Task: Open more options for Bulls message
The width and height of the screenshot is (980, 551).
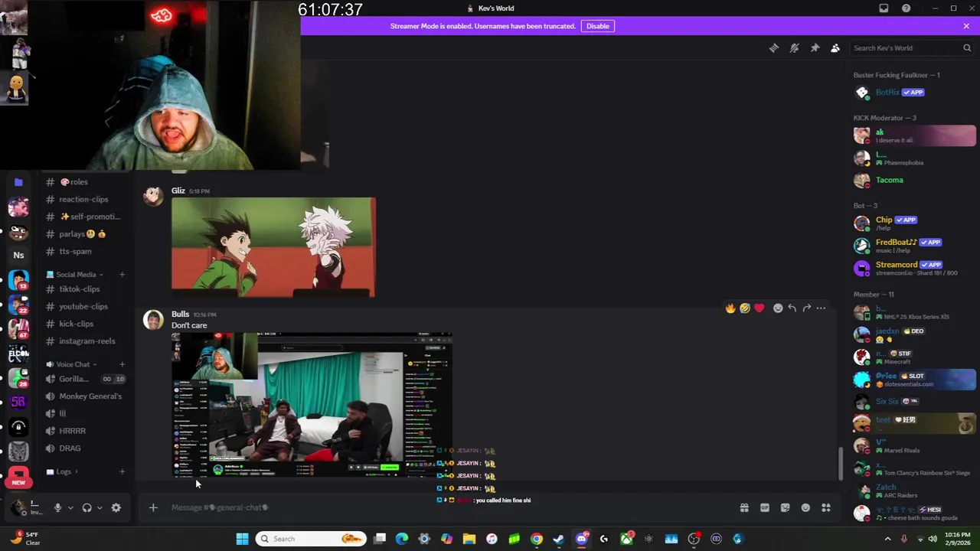Action: [821, 308]
